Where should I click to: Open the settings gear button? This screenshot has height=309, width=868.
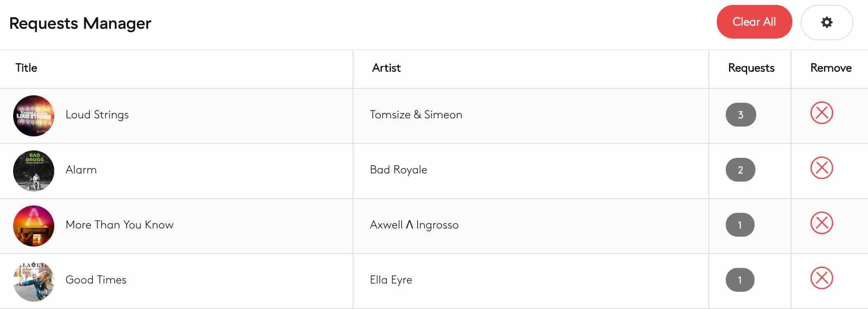click(826, 22)
